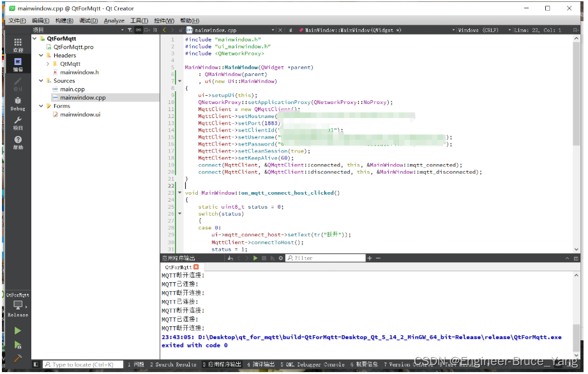
Task: Open QtForMqtt.pro in the project tree
Action: point(73,47)
